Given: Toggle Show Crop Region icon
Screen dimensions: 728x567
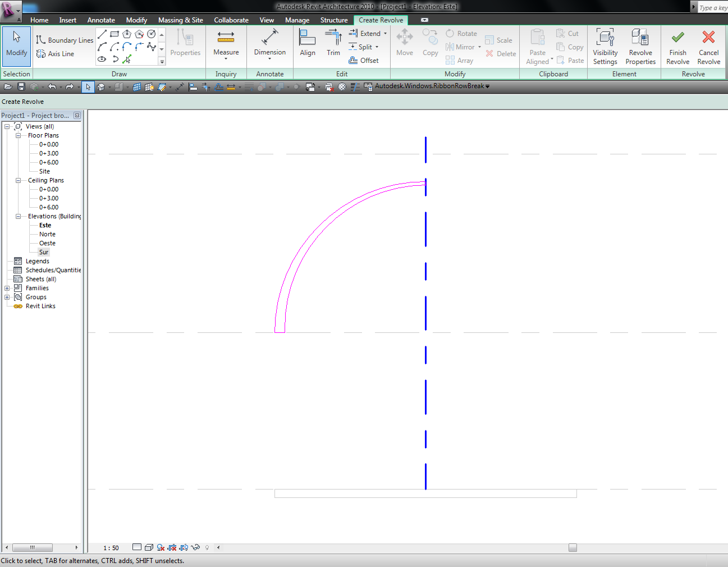Looking at the screenshot, I should (184, 547).
